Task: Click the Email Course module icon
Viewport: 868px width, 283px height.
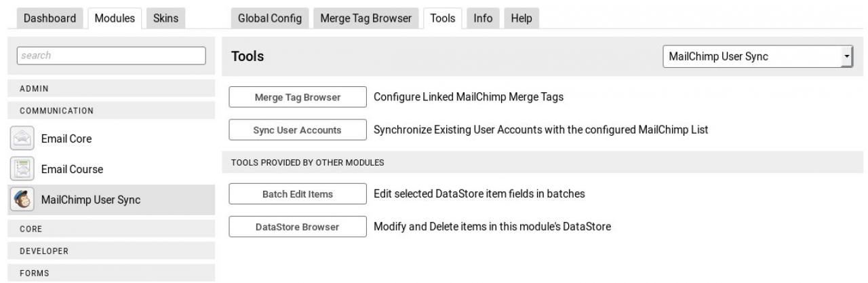Action: coord(22,169)
